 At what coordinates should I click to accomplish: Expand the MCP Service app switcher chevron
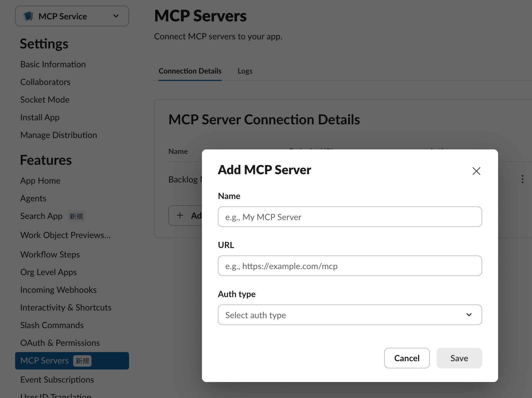[116, 16]
